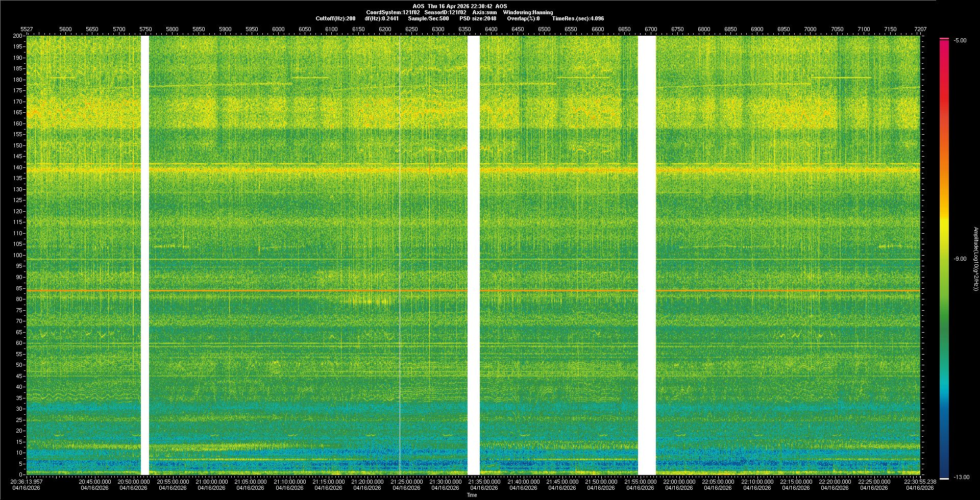Click the 6250 top axis label
Viewport: 980px width, 500px height.
411,29
